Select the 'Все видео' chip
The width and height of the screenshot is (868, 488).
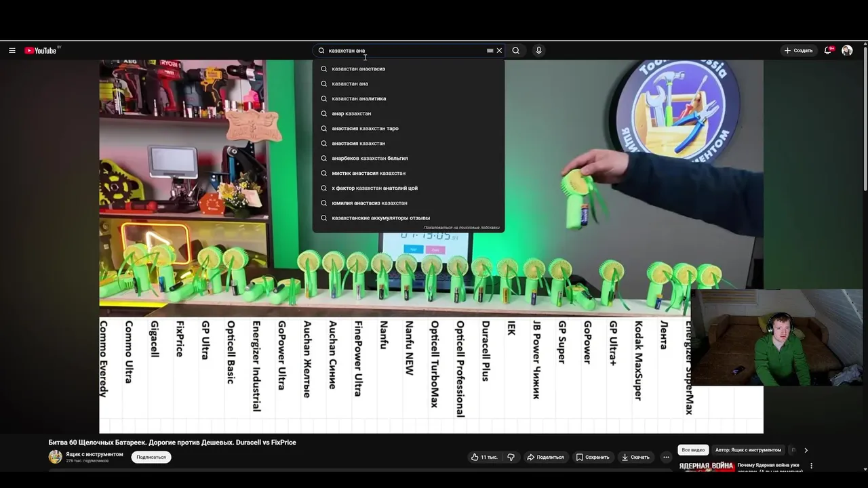[693, 450]
